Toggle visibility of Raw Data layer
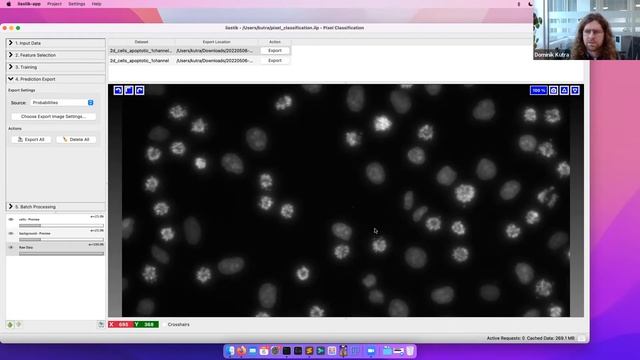 coord(11,247)
